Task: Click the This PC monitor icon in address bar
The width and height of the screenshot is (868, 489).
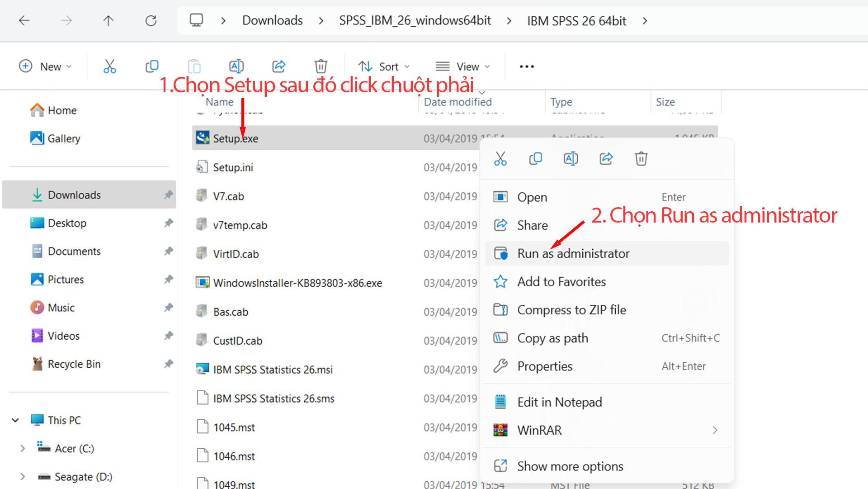Action: point(196,20)
